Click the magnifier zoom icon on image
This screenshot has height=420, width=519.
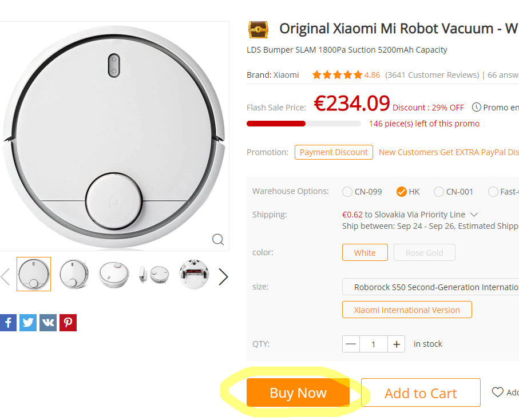tap(218, 239)
